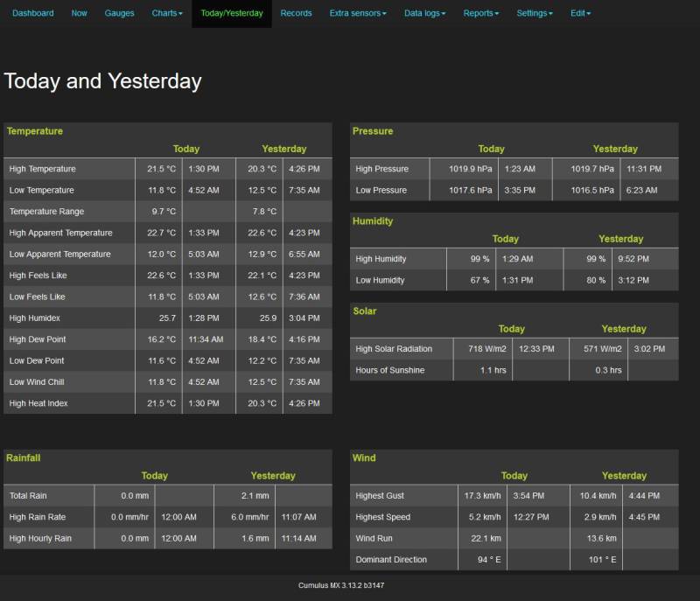Image resolution: width=700 pixels, height=601 pixels.
Task: View the Records page
Action: coord(296,13)
